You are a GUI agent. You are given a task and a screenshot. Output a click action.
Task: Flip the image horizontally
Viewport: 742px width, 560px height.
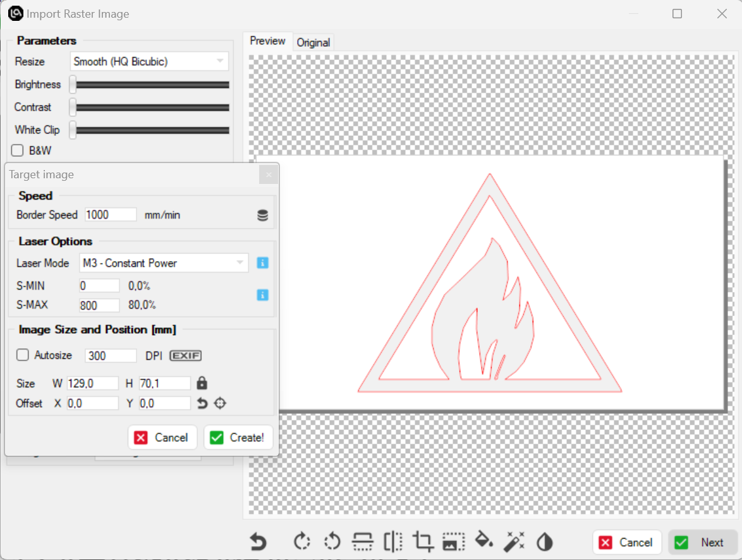pos(392,542)
